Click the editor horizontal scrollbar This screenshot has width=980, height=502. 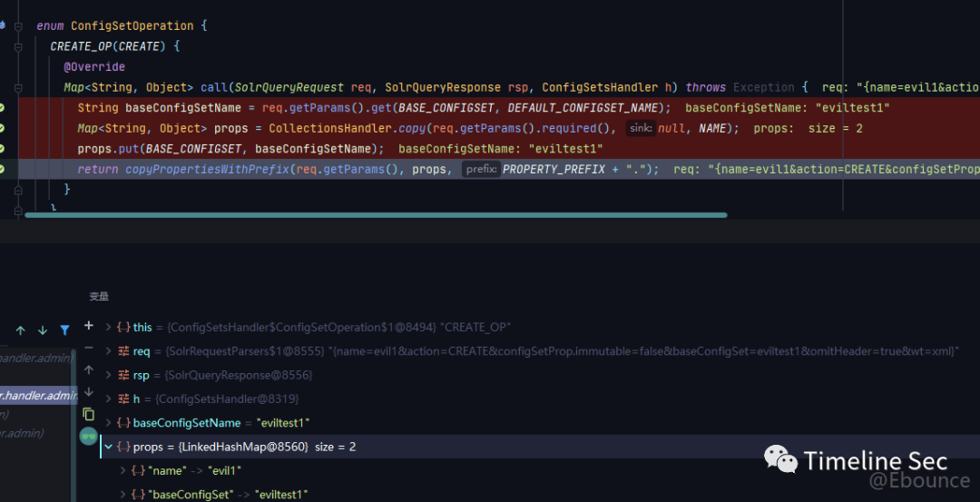(x=376, y=215)
